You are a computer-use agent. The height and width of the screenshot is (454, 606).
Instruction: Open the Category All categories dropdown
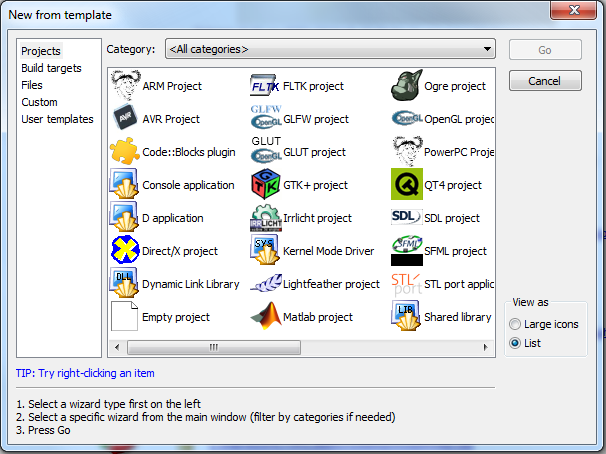(330, 49)
